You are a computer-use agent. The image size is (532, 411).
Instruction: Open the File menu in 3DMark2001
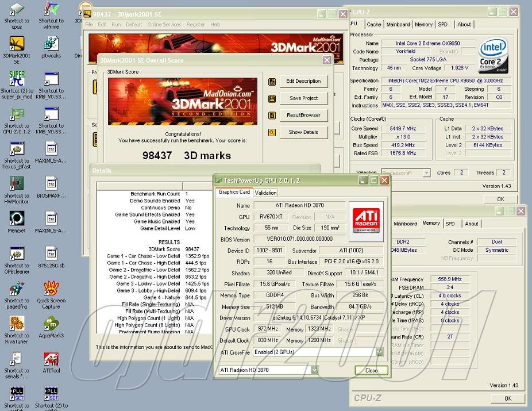pos(89,25)
